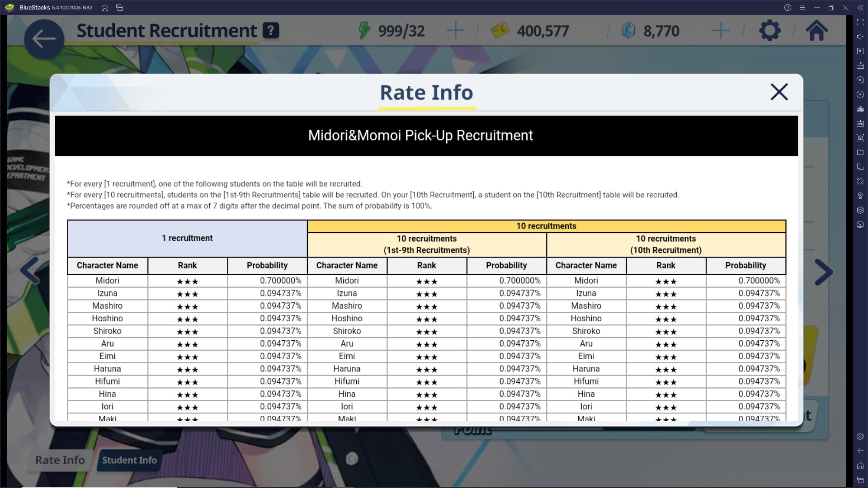This screenshot has width=868, height=488.
Task: Collapse the BlueStacks side toolbar
Action: point(860,8)
